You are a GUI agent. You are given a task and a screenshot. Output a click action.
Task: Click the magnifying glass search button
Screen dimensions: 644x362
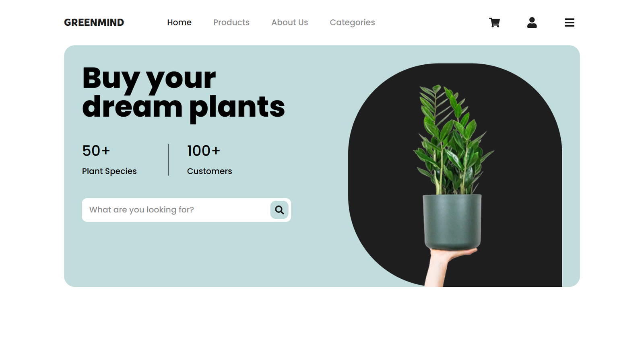[x=279, y=210]
